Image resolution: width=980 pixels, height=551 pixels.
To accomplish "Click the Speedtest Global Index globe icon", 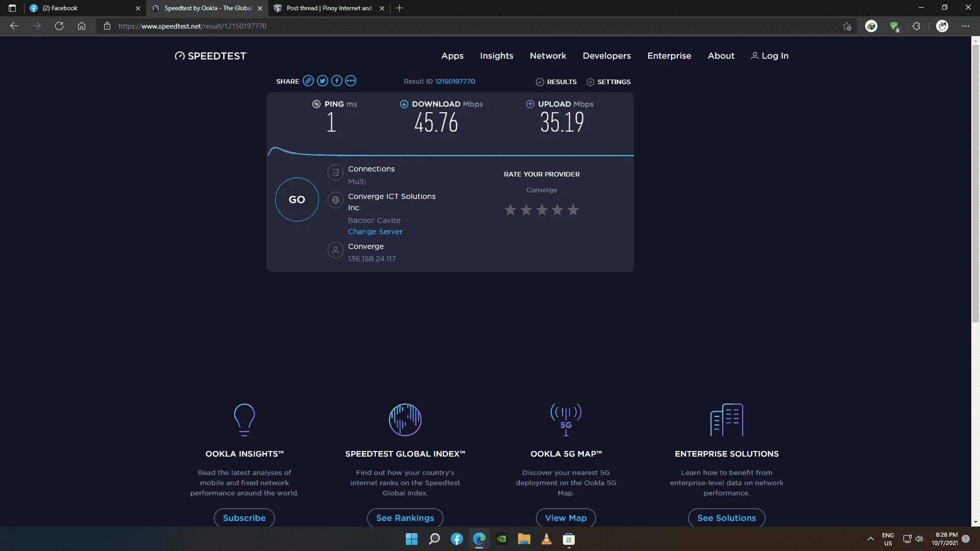I will (x=405, y=419).
